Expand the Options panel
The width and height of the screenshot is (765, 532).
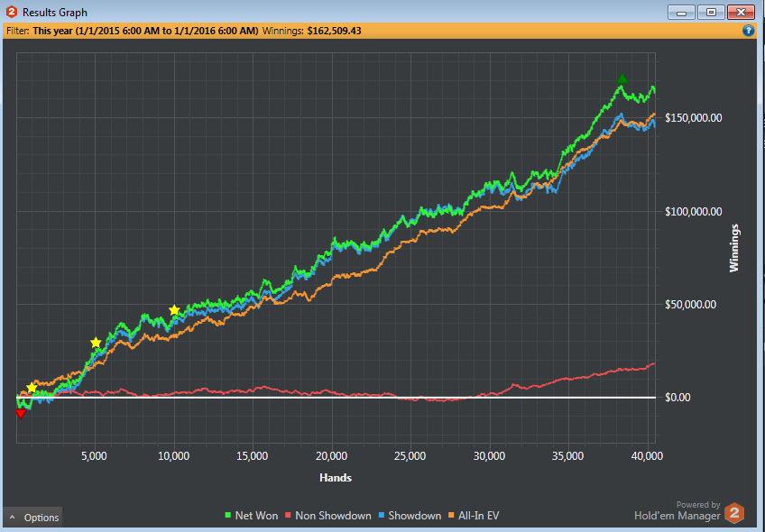pos(33,518)
